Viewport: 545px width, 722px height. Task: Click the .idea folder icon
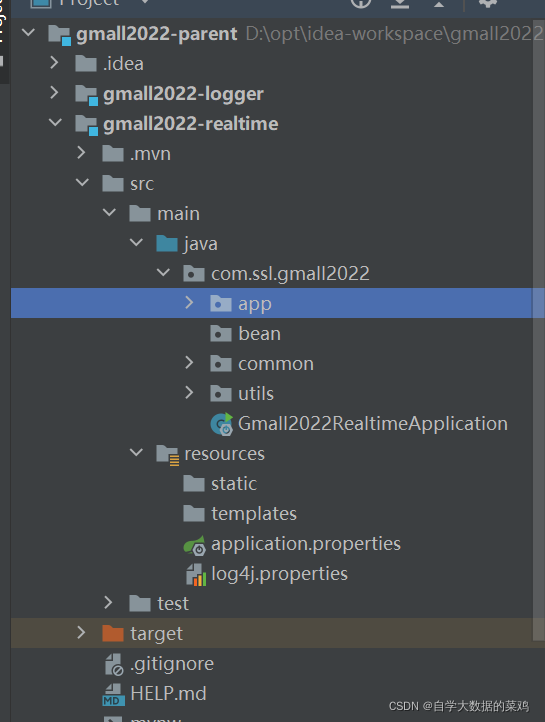(x=86, y=64)
